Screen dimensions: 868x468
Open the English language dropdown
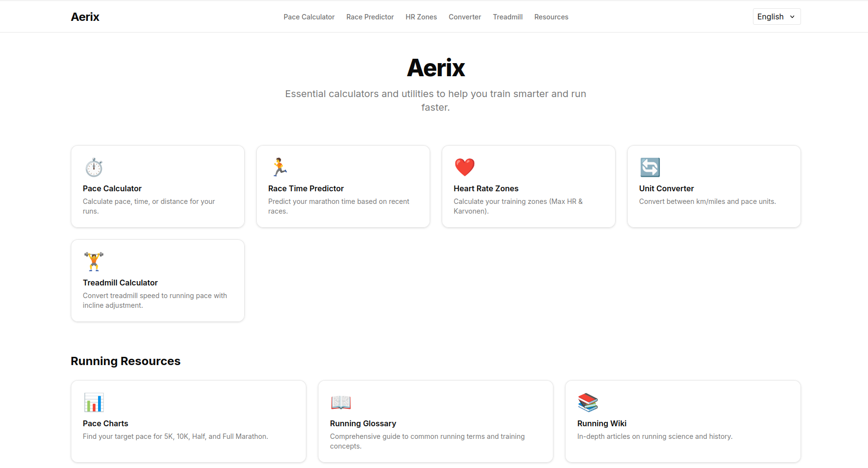click(776, 16)
